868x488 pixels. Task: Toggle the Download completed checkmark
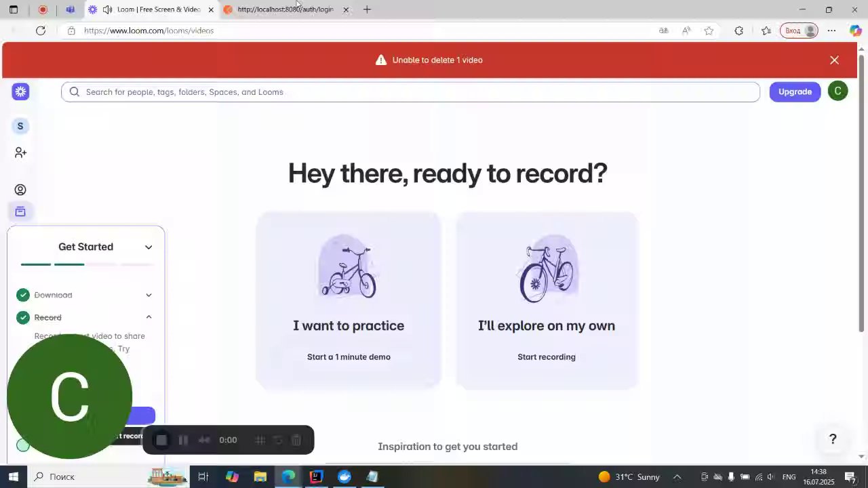pos(23,295)
